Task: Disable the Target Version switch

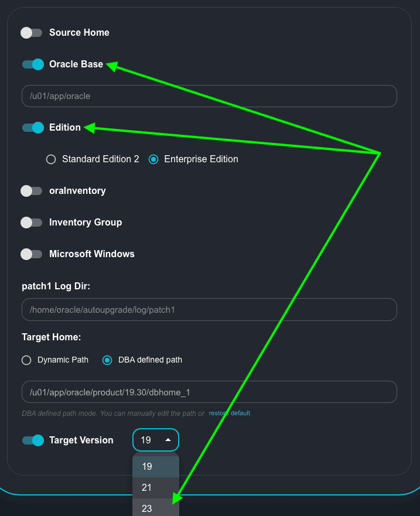Action: click(x=33, y=440)
